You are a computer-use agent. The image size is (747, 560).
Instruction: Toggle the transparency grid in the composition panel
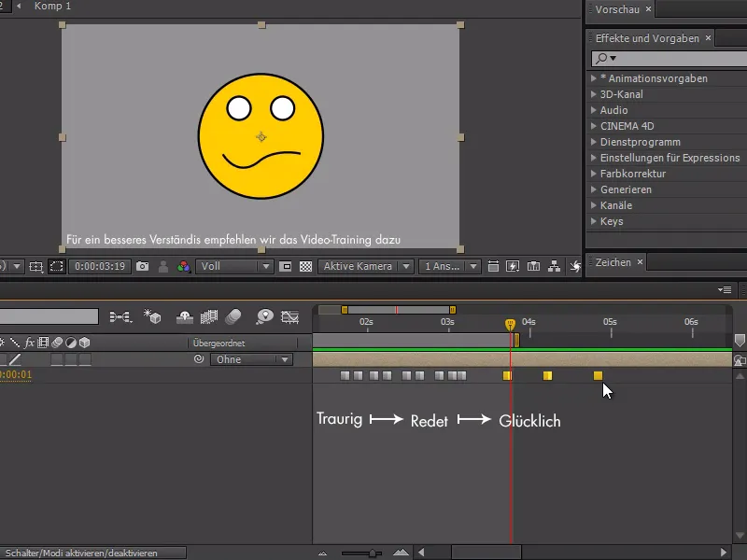tap(303, 266)
